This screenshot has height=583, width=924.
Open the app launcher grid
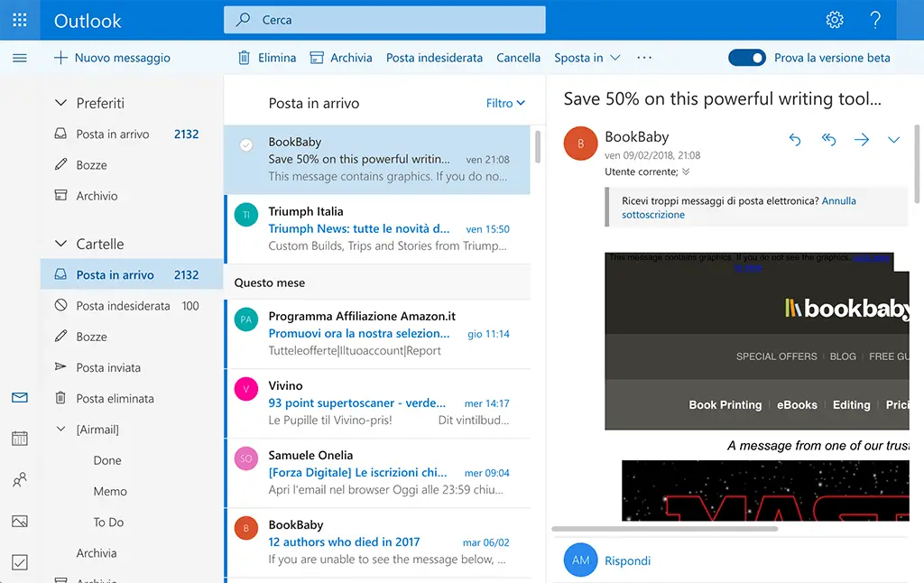click(x=20, y=20)
